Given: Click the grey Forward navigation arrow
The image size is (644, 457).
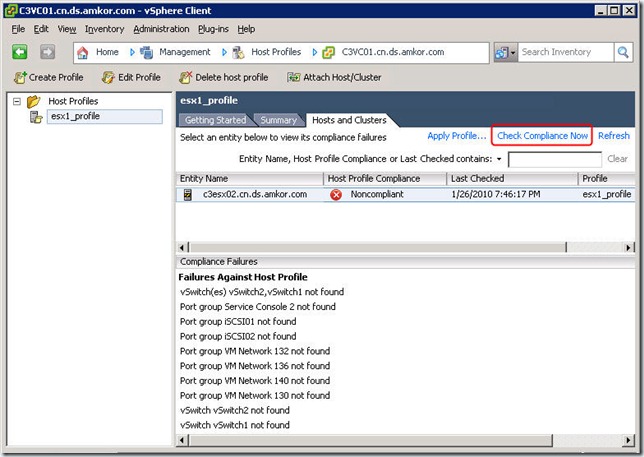Looking at the screenshot, I should coord(48,52).
